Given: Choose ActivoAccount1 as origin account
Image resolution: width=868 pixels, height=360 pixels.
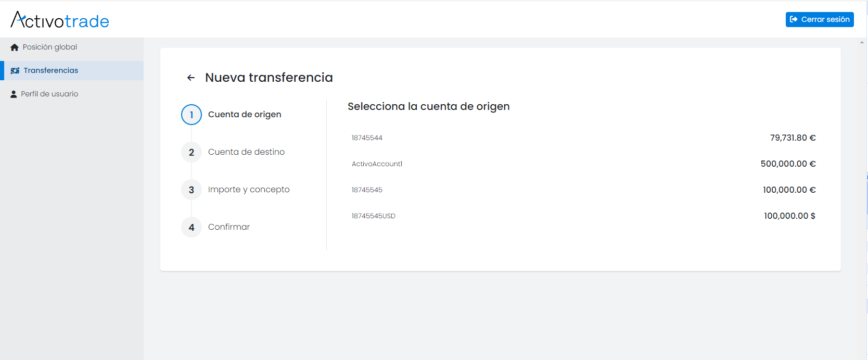Looking at the screenshot, I should 583,164.
